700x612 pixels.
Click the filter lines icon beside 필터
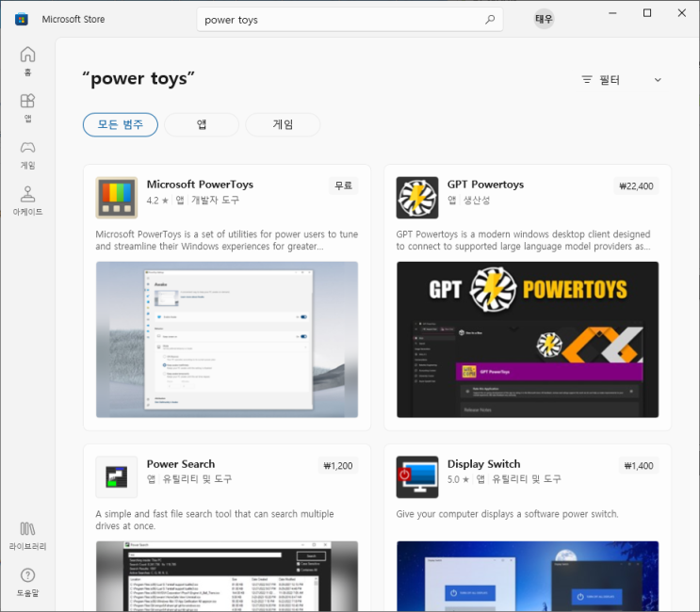(587, 79)
